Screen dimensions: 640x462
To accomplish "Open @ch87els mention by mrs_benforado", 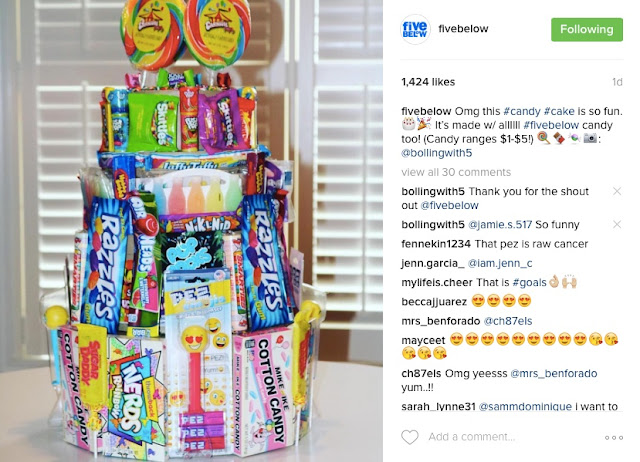I will tap(508, 321).
